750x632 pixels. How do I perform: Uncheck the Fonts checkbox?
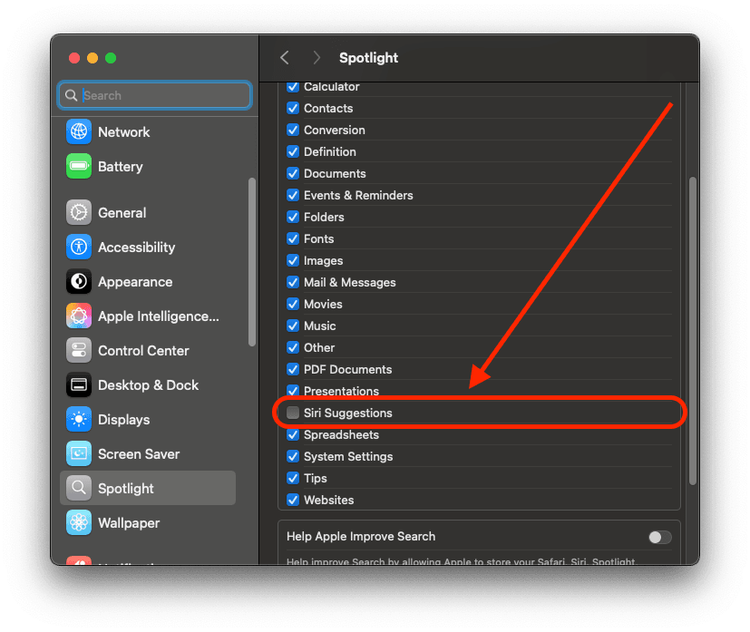click(x=293, y=239)
